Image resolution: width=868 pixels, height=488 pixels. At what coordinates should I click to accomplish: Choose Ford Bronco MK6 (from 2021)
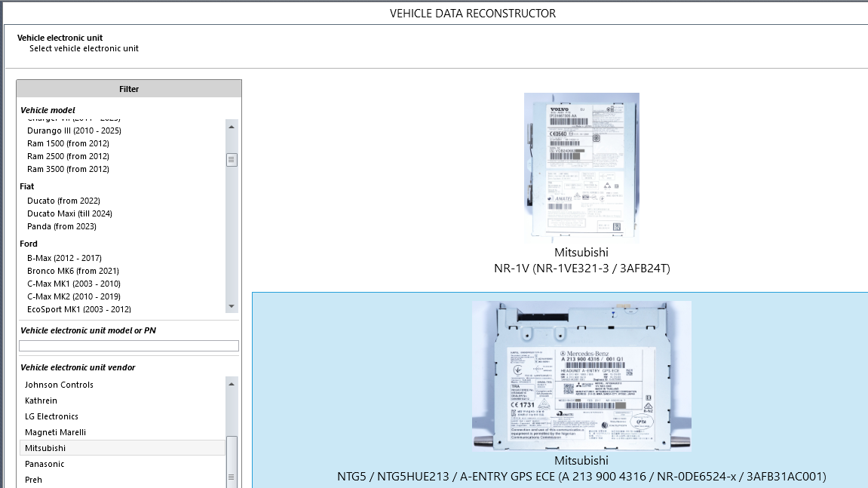tap(72, 271)
